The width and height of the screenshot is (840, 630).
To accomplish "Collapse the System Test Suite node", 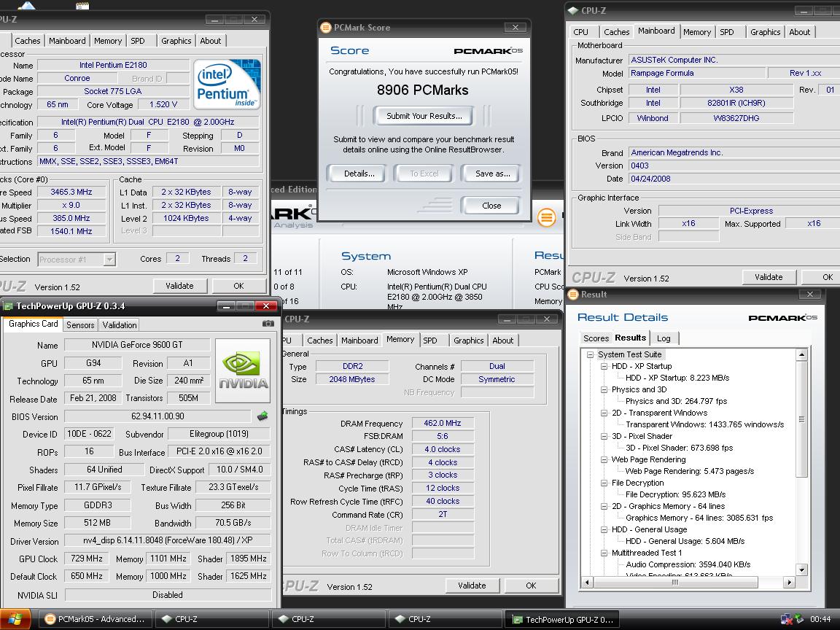I will click(x=590, y=354).
